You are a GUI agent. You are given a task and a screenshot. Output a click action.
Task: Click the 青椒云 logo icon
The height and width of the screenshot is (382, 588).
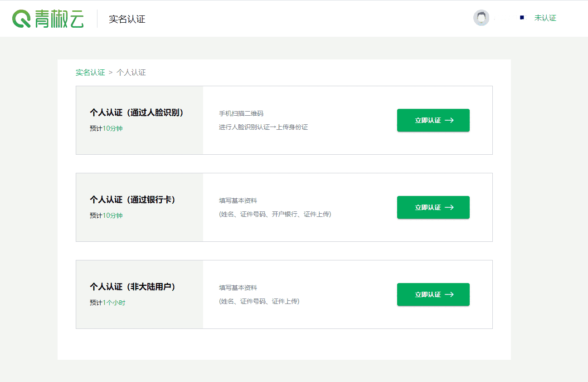(49, 18)
